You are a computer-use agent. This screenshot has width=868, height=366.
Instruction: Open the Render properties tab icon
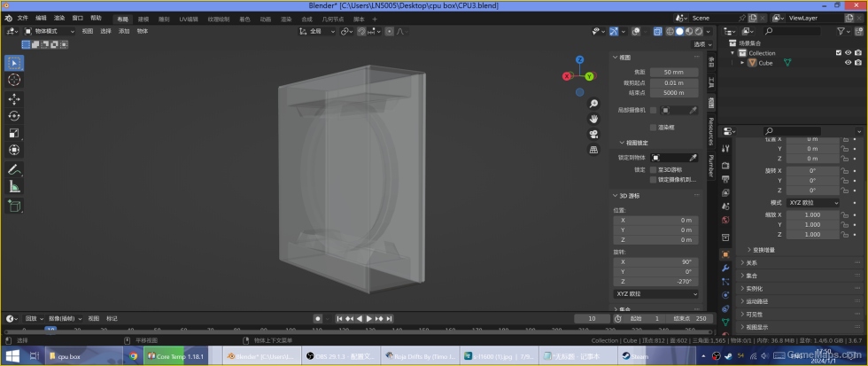[x=725, y=166]
